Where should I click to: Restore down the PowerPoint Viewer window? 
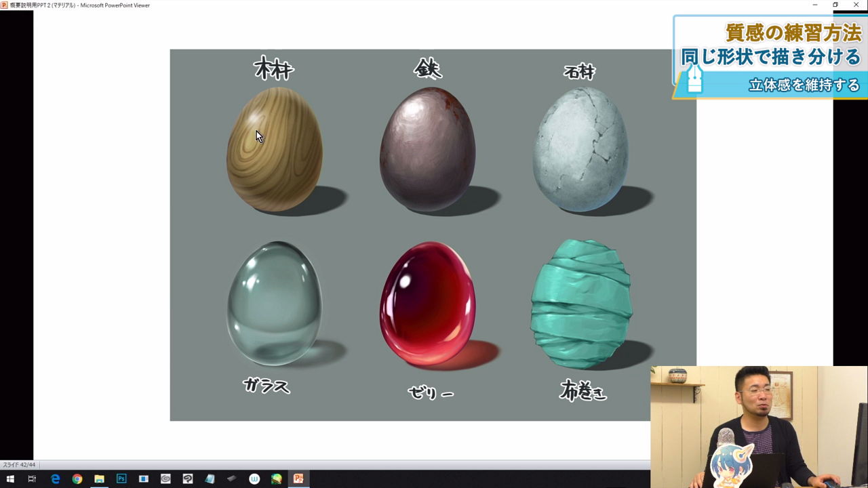[x=835, y=5]
